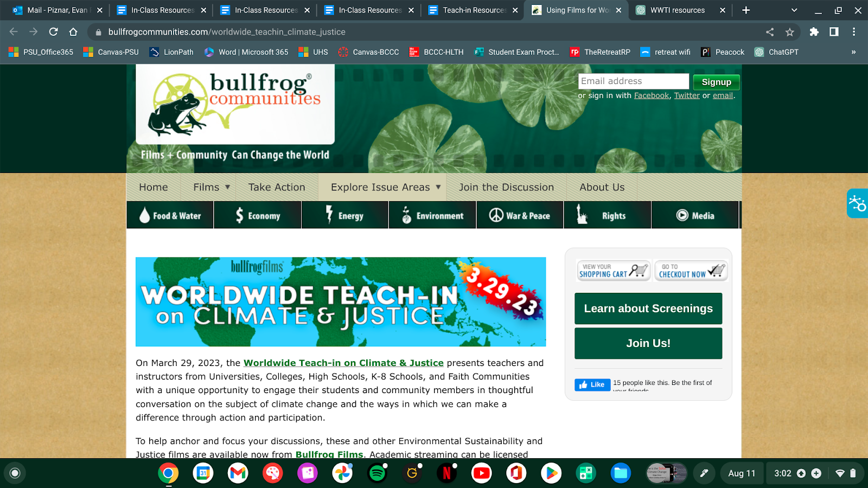This screenshot has height=488, width=868.
Task: Open the quick settings status area
Action: 814,473
